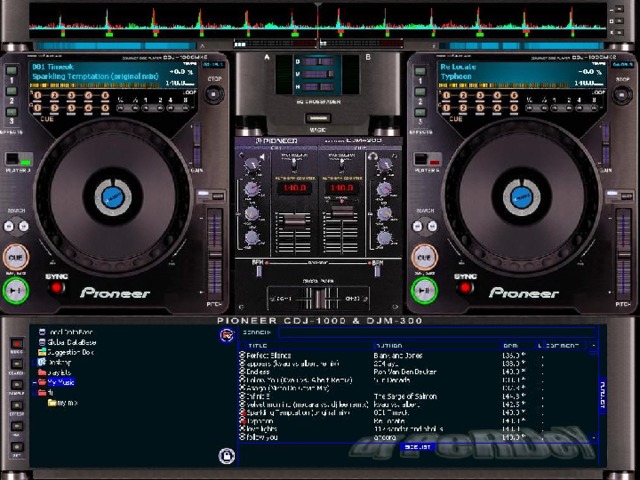
Task: Click search forward button on right deck
Action: [x=432, y=226]
